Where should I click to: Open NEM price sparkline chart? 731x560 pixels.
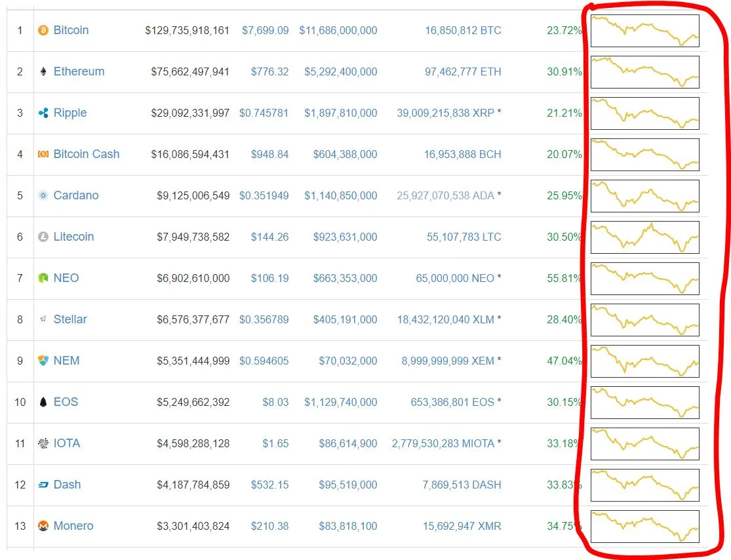[644, 361]
